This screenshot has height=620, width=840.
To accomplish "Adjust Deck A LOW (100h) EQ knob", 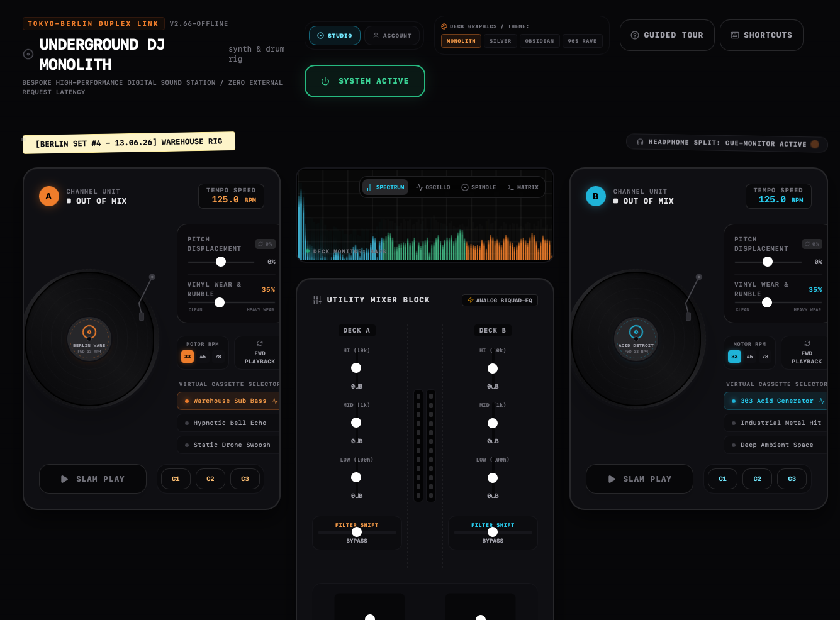I will click(356, 477).
